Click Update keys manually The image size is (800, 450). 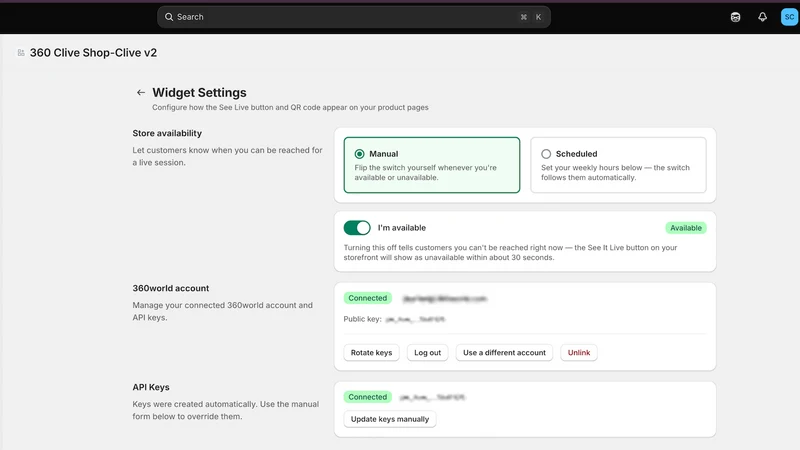[x=390, y=419]
